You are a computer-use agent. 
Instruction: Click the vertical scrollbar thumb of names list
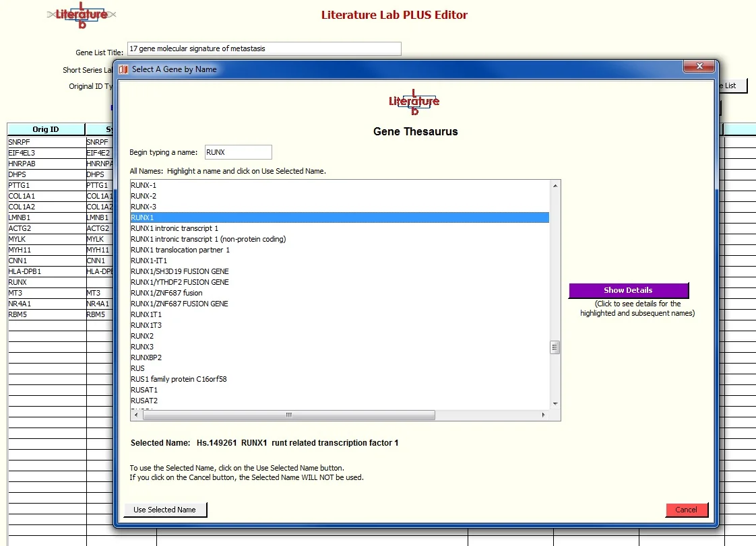pyautogui.click(x=555, y=347)
